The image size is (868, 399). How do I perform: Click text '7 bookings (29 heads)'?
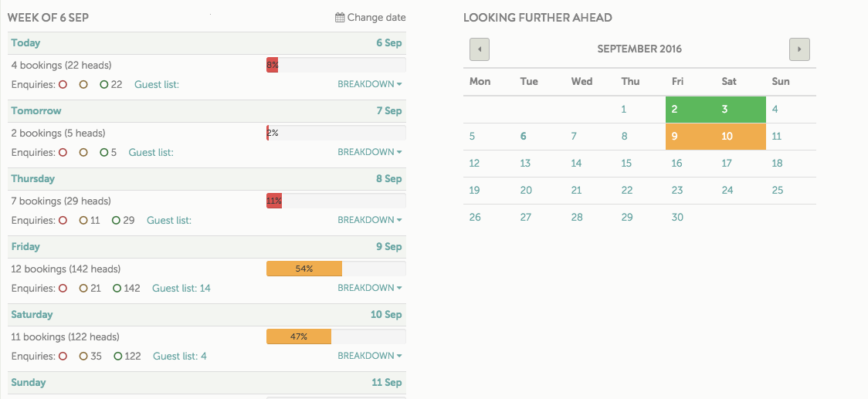pos(61,201)
